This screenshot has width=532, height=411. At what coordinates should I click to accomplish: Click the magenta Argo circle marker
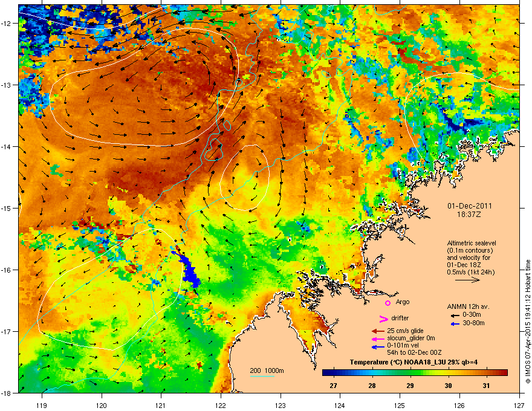[x=388, y=303]
